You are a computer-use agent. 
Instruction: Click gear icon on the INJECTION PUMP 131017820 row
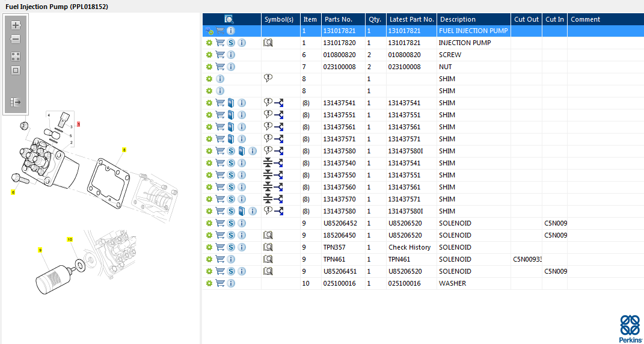tap(209, 43)
